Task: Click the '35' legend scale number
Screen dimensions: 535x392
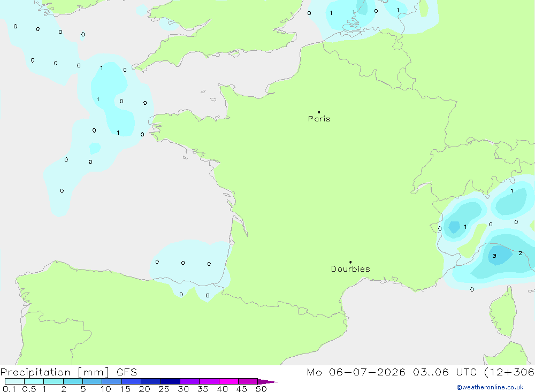Action: 203,389
